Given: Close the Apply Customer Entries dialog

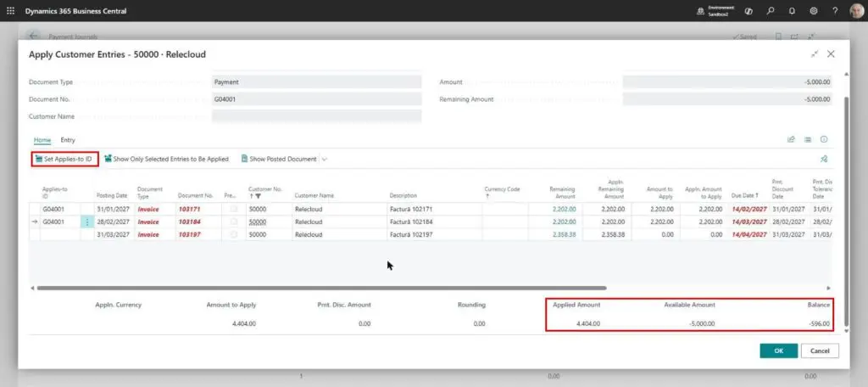Looking at the screenshot, I should [831, 53].
